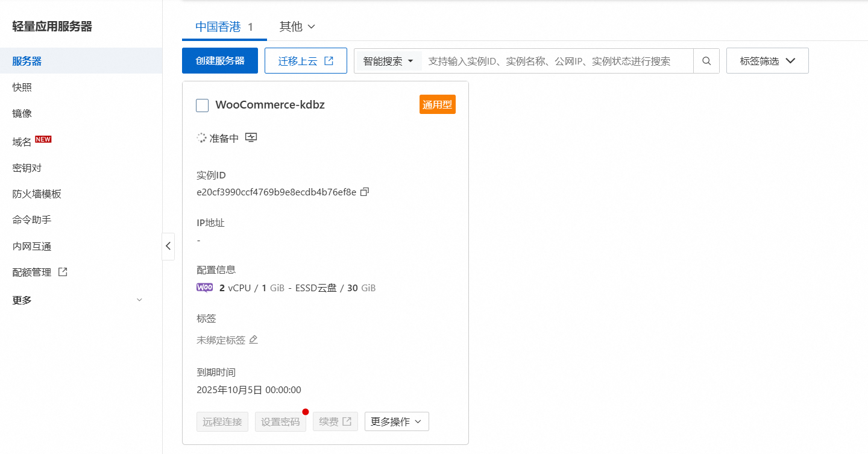This screenshot has width=868, height=454.
Task: Collapse the sidebar with the arrow handle
Action: click(x=168, y=246)
